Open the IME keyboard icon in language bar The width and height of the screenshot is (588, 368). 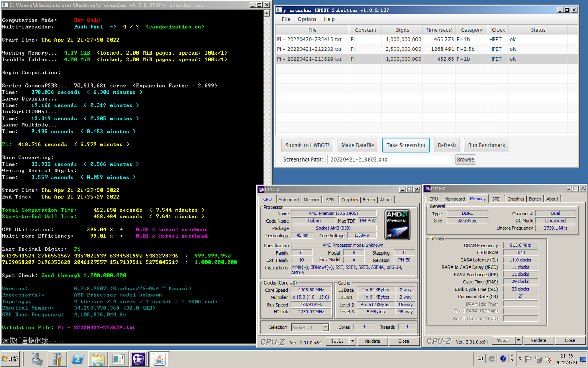(x=492, y=358)
